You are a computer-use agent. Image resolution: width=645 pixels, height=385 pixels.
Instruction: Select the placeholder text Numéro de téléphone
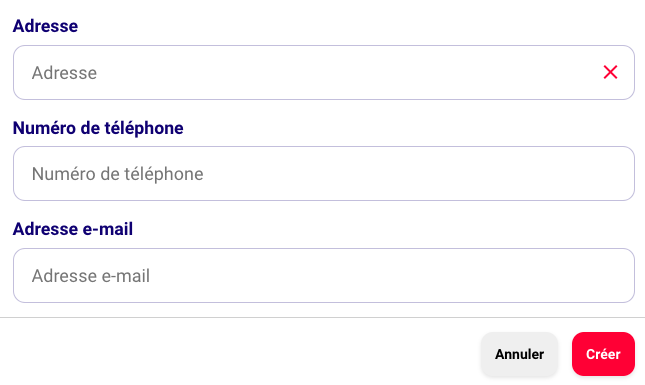(118, 174)
